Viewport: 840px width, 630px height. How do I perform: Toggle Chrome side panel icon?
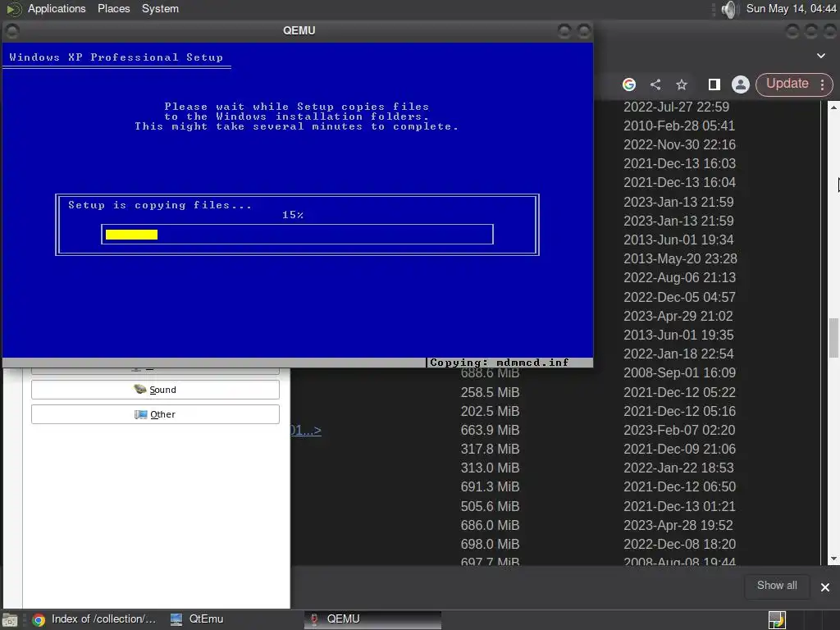(x=714, y=84)
